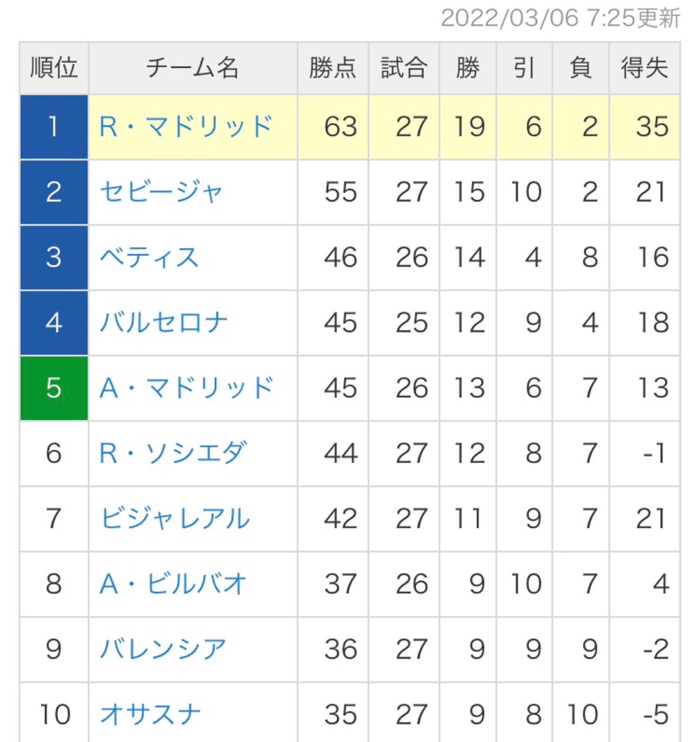Select the バルセロナ team link
The image size is (700, 742).
[x=164, y=322]
